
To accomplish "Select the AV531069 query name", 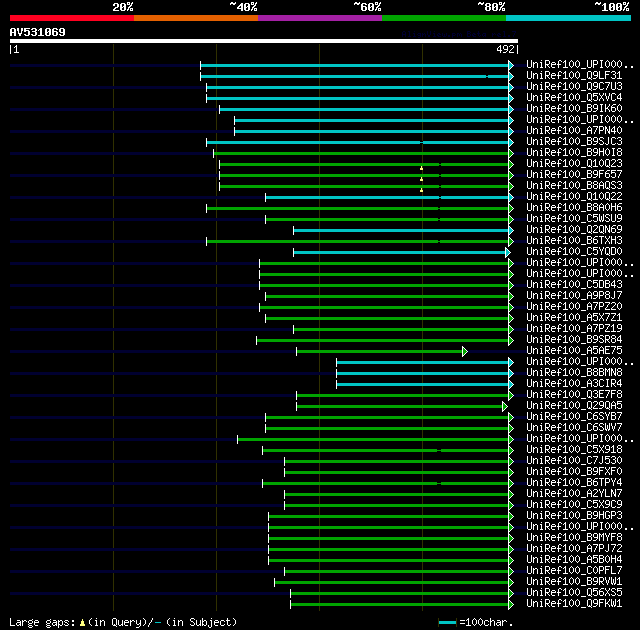I will point(38,32).
